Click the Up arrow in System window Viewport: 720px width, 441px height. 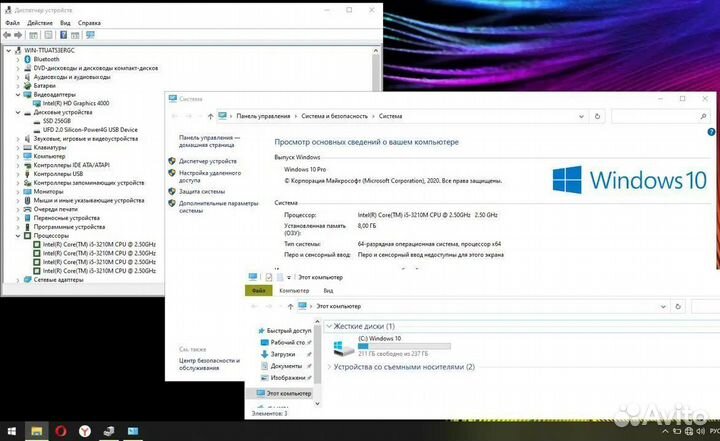coord(210,117)
